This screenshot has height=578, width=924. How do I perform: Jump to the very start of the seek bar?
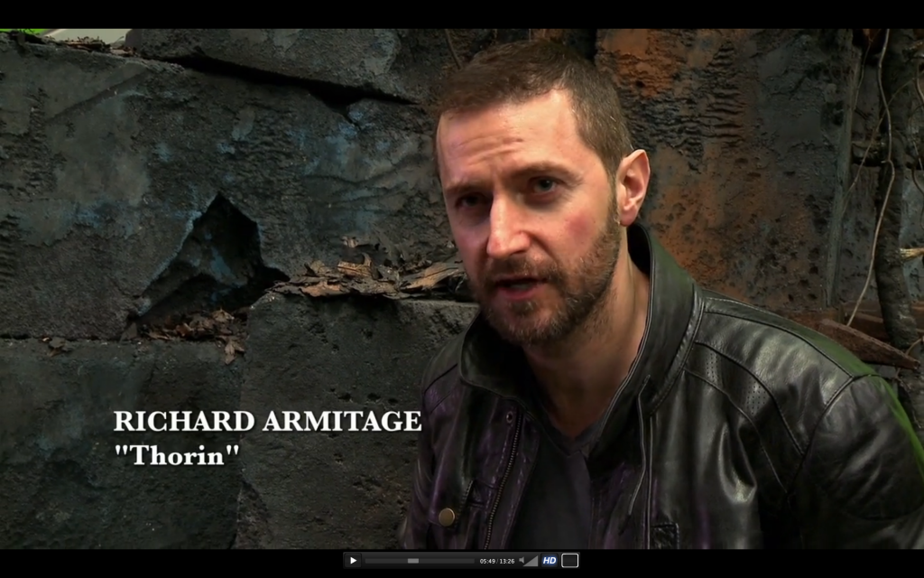(x=367, y=561)
